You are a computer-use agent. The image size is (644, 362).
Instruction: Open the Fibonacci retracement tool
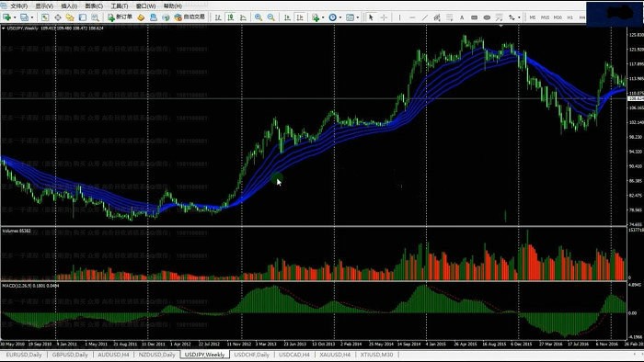pos(499,17)
